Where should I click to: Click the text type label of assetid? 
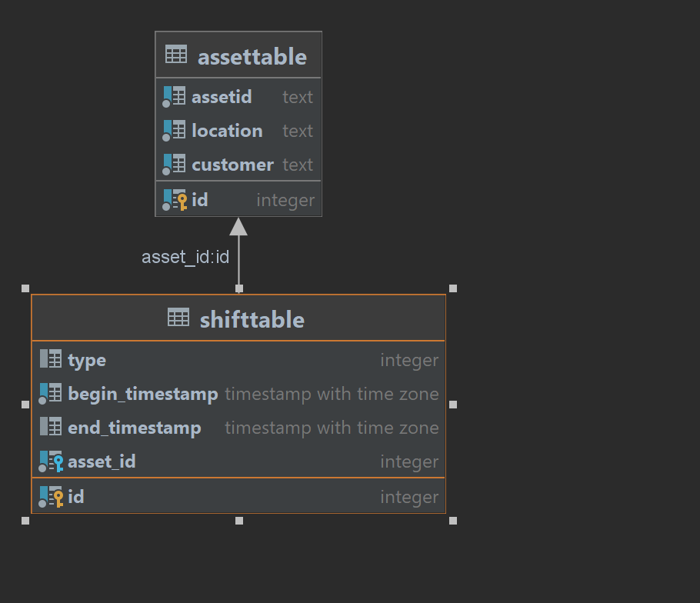tap(298, 97)
